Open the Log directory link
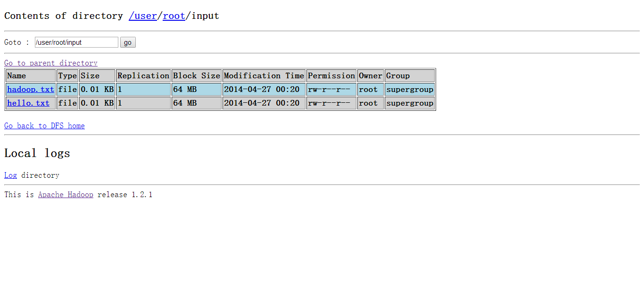644x307 pixels. 10,175
